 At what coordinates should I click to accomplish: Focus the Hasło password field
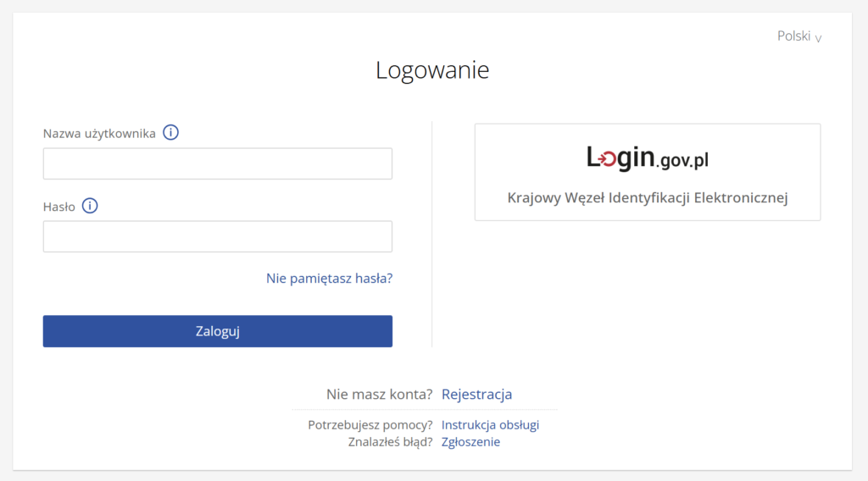pos(217,236)
